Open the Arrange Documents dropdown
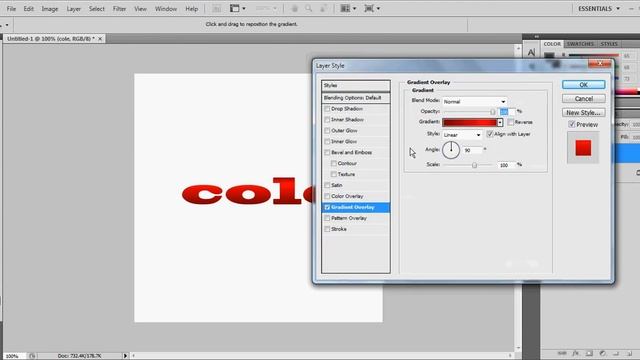The width and height of the screenshot is (640, 360). (348, 9)
